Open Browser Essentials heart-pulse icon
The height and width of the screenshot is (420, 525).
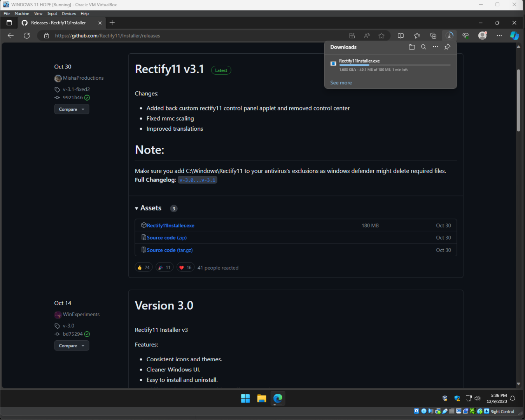click(x=465, y=35)
